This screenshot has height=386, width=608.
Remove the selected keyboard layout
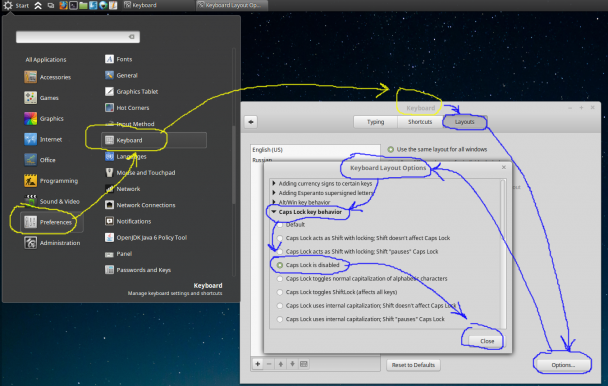[269, 364]
